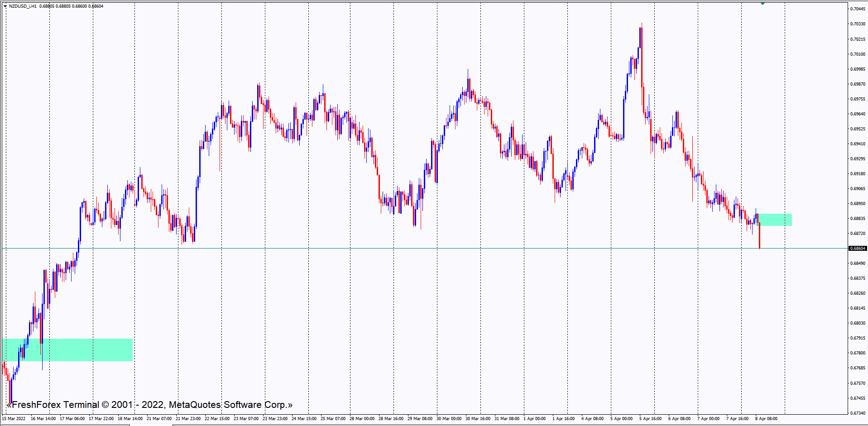Click the 23 Mar 07:00 time label
This screenshot has height=426, width=868.
tap(246, 419)
